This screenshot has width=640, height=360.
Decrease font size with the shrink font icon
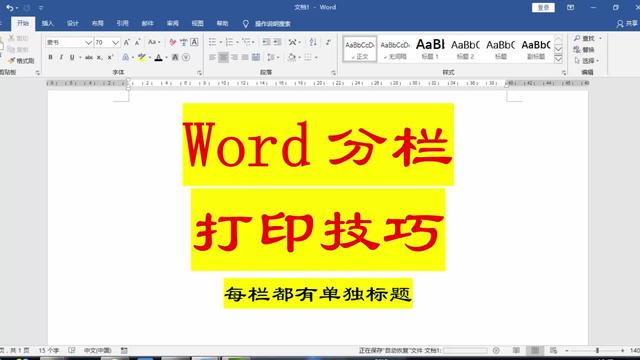[x=138, y=42]
